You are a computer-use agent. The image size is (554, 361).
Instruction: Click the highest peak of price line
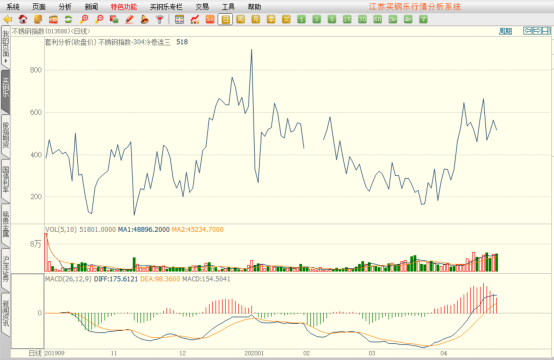(252, 50)
